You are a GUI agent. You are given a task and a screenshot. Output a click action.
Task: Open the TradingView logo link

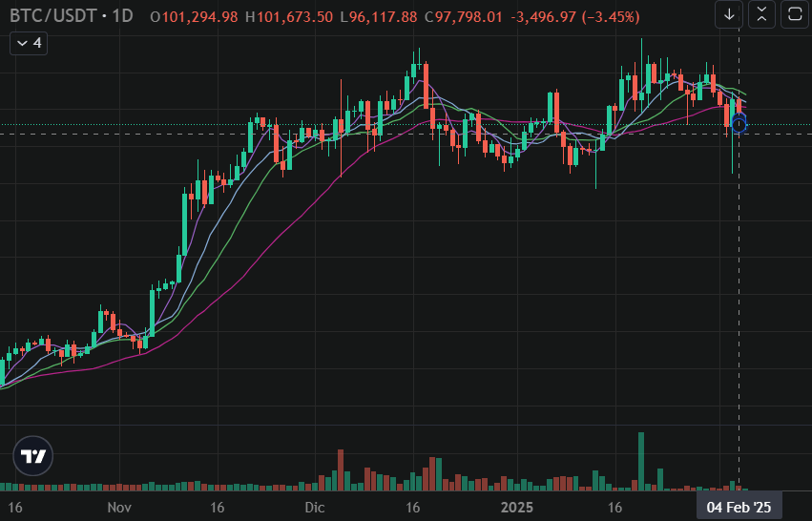[33, 457]
